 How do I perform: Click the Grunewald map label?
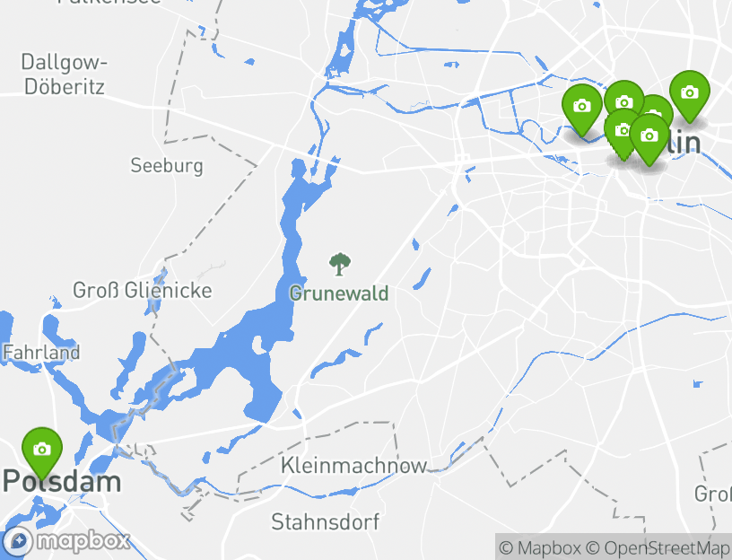(x=339, y=293)
